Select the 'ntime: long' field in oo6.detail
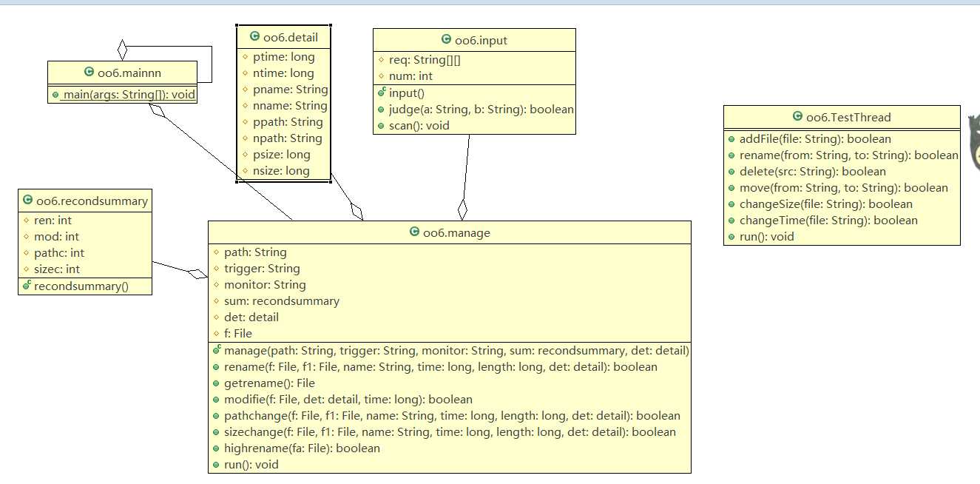 pyautogui.click(x=284, y=73)
